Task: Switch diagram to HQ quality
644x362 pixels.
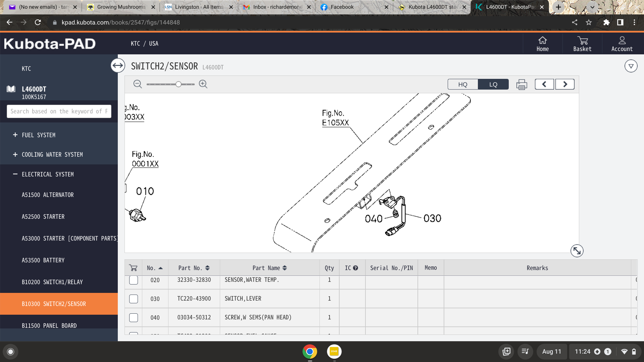Action: [x=463, y=84]
